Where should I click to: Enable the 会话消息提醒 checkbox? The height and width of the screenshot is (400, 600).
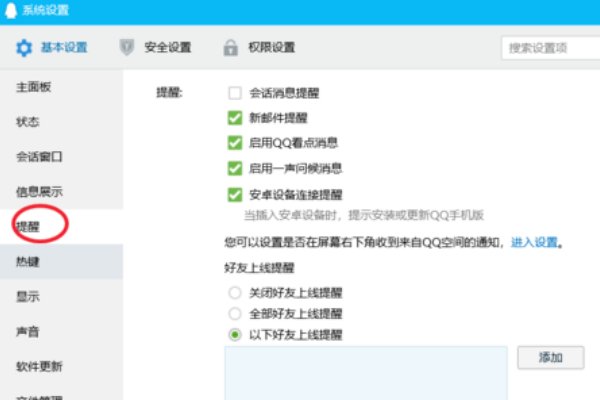pyautogui.click(x=235, y=93)
